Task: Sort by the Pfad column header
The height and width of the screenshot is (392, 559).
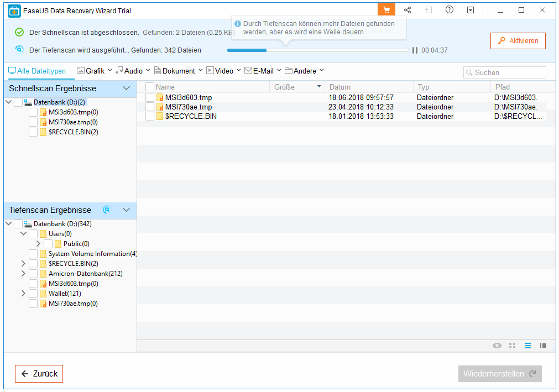Action: coord(518,87)
